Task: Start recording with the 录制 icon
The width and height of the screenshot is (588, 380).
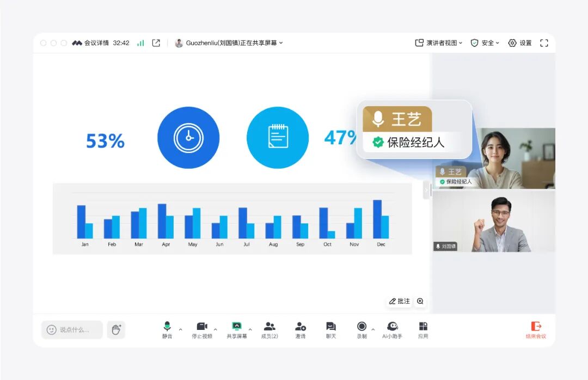Action: point(362,327)
